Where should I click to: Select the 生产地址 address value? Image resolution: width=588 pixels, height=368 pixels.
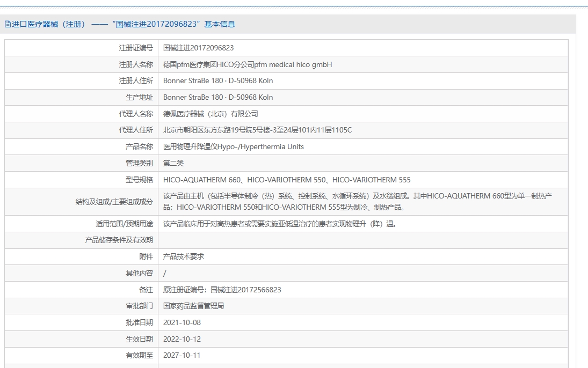tap(218, 98)
